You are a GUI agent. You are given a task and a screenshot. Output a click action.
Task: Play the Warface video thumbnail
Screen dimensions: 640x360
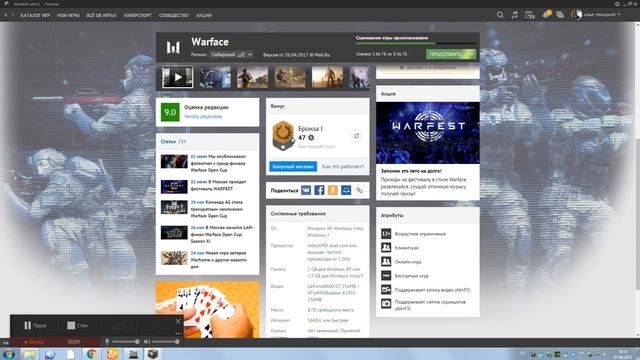click(178, 77)
